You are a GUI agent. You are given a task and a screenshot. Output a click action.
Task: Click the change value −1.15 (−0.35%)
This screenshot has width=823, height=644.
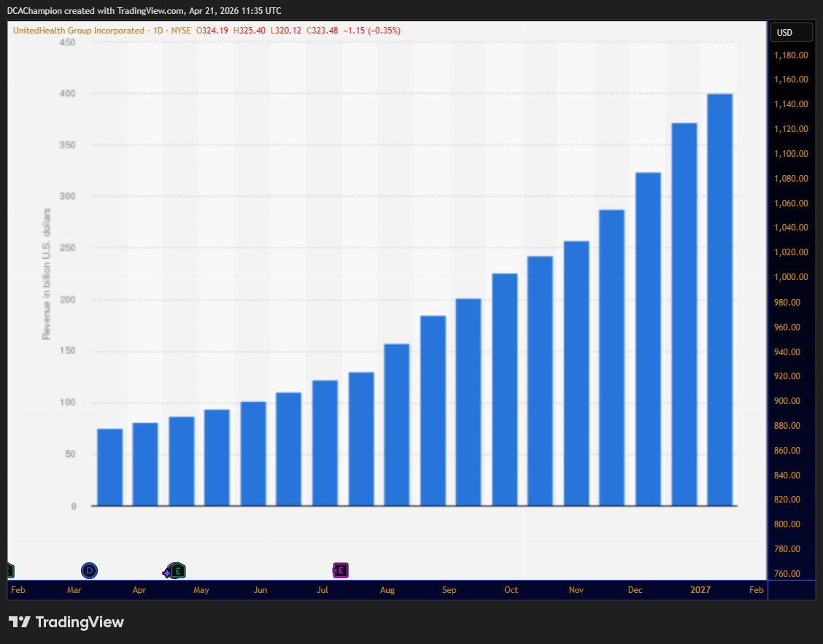(371, 31)
